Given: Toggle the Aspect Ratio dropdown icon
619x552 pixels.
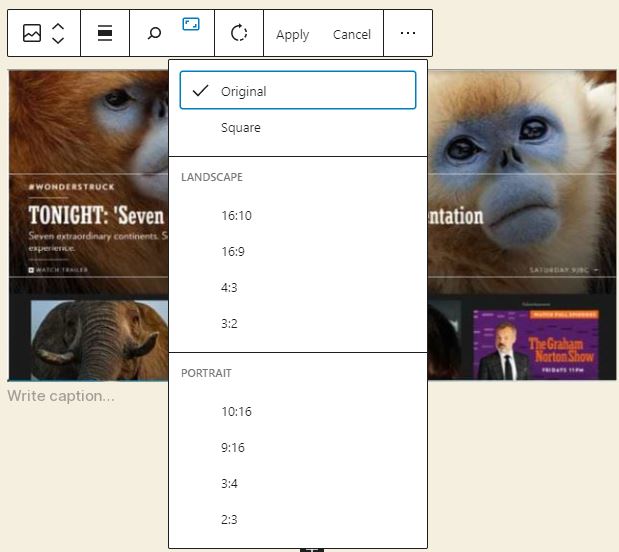Looking at the screenshot, I should pos(191,24).
